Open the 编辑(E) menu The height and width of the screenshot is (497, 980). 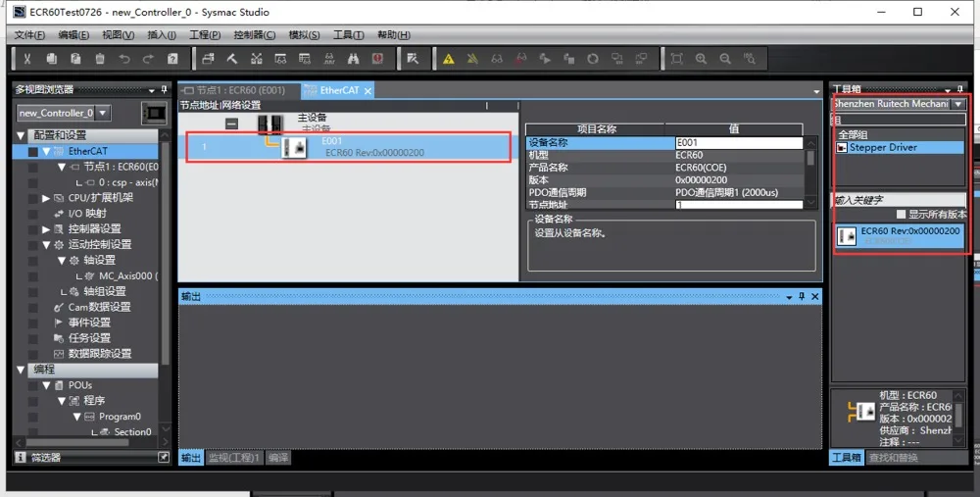coord(73,35)
